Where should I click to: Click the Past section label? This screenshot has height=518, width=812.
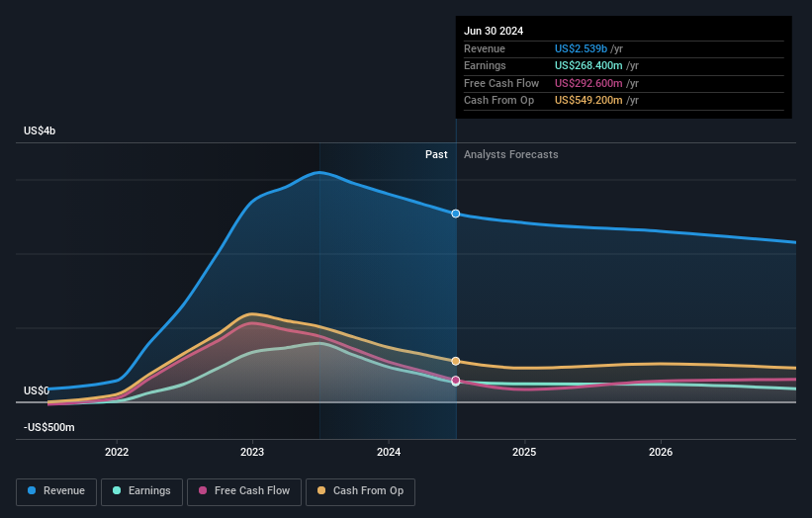(436, 155)
